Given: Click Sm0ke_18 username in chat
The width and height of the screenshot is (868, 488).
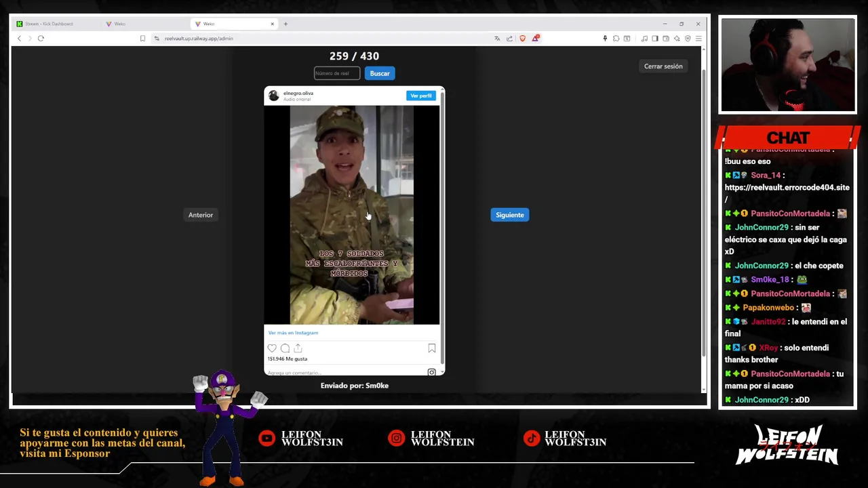Looking at the screenshot, I should click(770, 279).
